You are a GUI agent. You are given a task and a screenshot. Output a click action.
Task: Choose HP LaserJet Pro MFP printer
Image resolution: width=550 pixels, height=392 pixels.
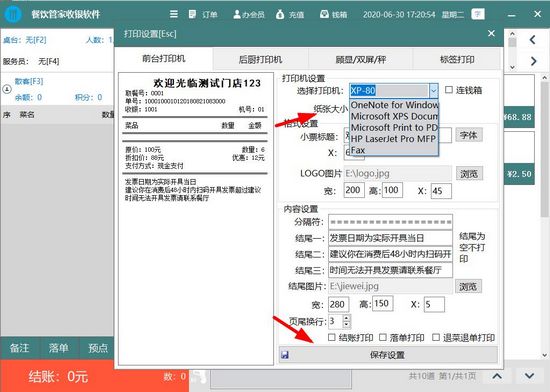pyautogui.click(x=394, y=139)
